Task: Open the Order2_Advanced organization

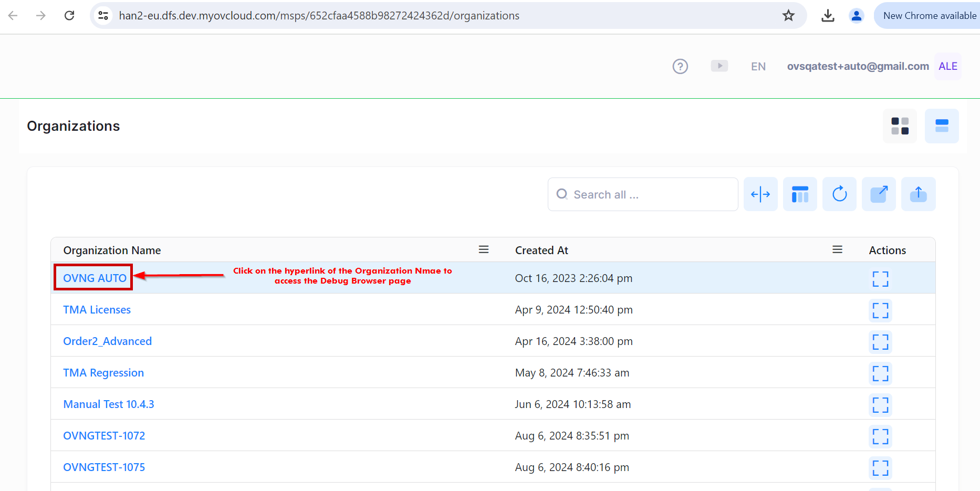Action: tap(107, 341)
